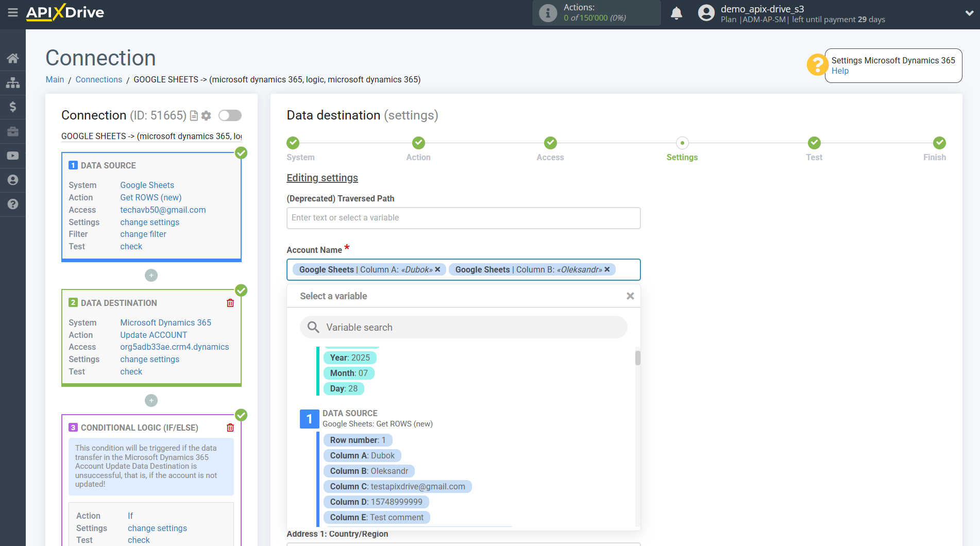Click check in Data Source block
Screen dimensions: 980x546
coord(131,246)
